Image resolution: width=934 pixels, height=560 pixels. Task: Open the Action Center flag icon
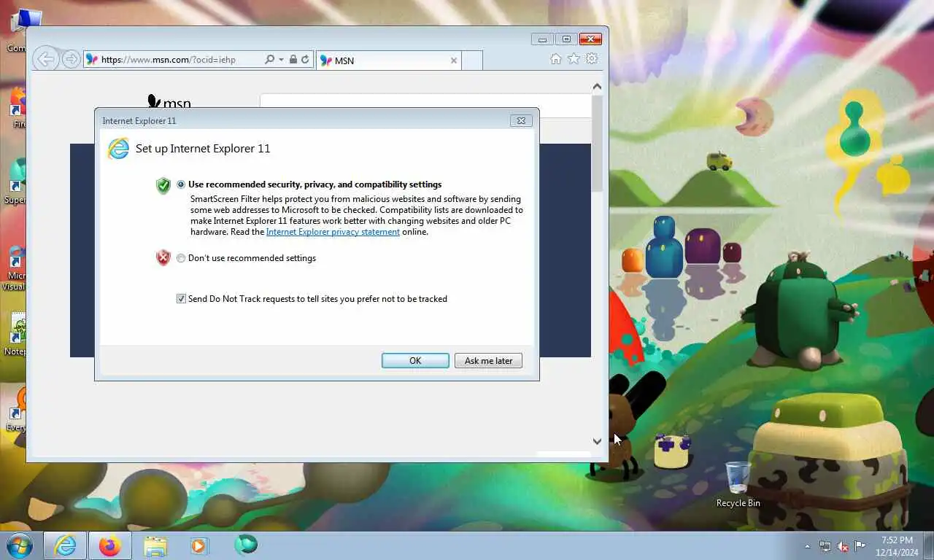pos(860,545)
